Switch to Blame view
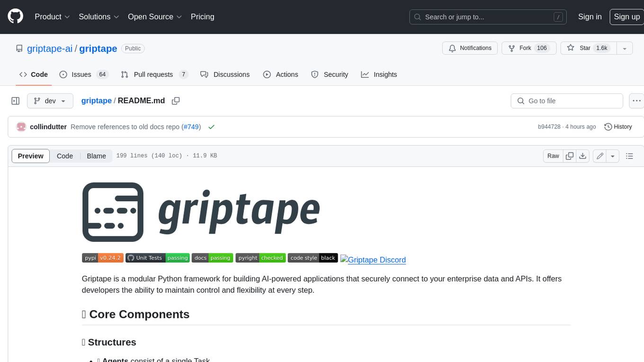This screenshot has width=644, height=362. pyautogui.click(x=96, y=156)
